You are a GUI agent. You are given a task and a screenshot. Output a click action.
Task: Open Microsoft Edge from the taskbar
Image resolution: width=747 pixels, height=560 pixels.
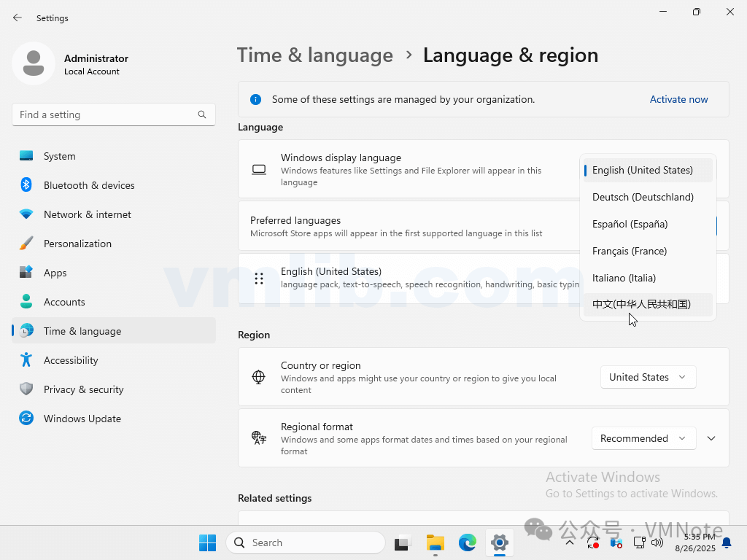tap(467, 542)
